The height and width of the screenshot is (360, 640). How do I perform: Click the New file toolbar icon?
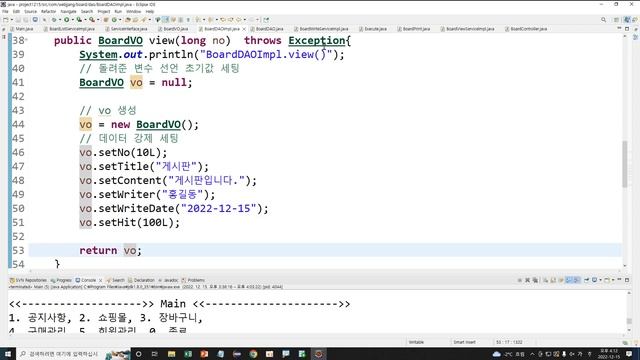5,20
